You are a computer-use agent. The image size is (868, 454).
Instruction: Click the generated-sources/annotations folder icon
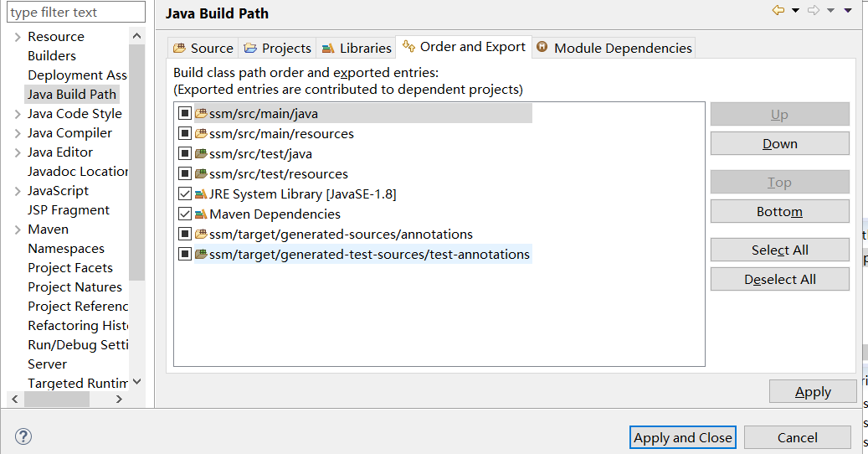tap(201, 235)
